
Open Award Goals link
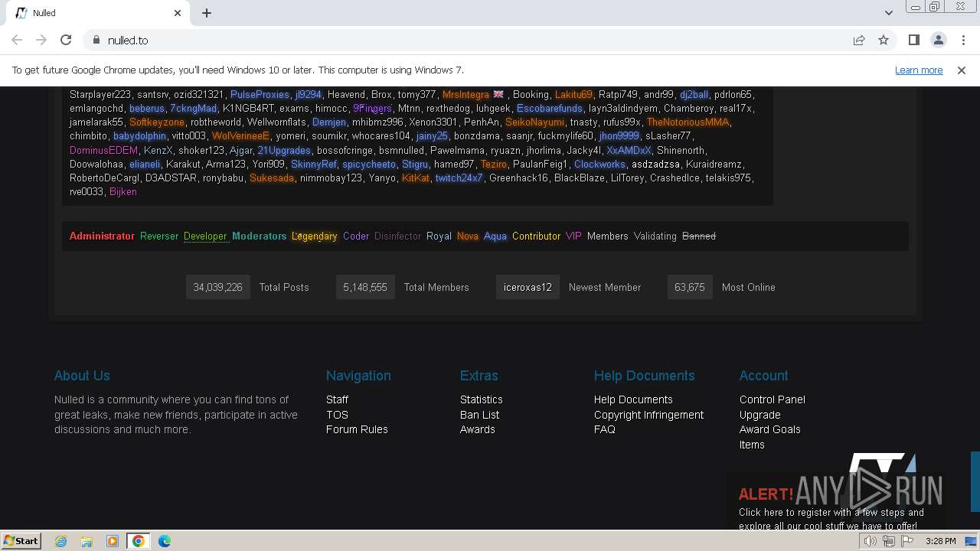(770, 429)
